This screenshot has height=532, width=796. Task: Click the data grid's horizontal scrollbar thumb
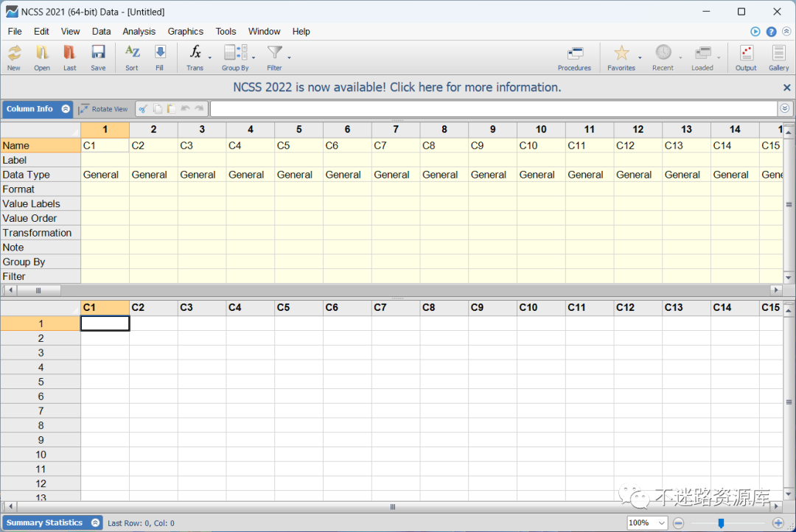[392, 507]
